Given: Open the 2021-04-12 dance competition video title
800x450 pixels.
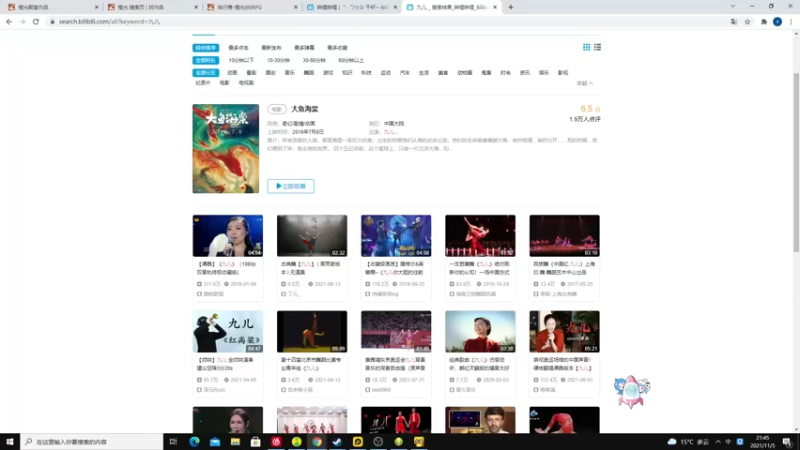Looking at the screenshot, I should pos(311,364).
